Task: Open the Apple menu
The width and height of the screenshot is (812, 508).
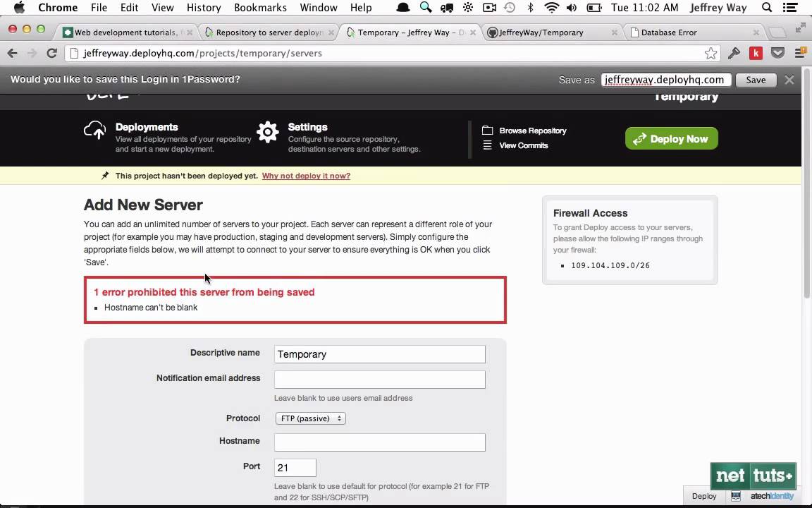Action: tap(19, 8)
